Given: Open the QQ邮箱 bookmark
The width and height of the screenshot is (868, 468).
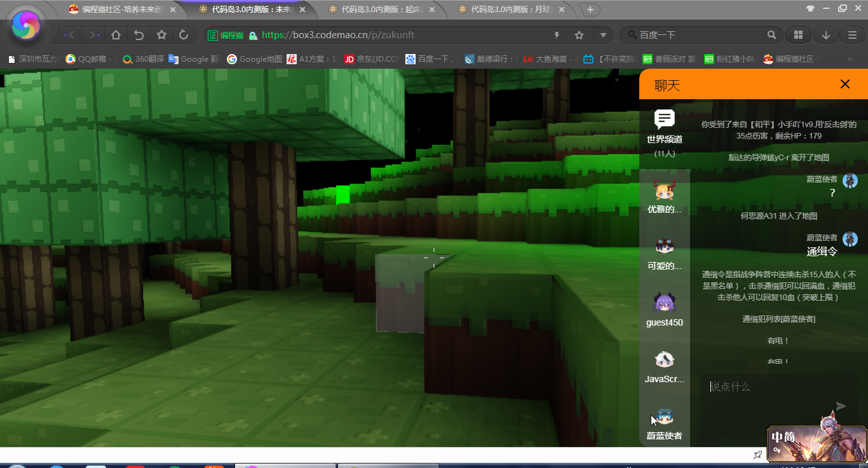Looking at the screenshot, I should pos(91,59).
